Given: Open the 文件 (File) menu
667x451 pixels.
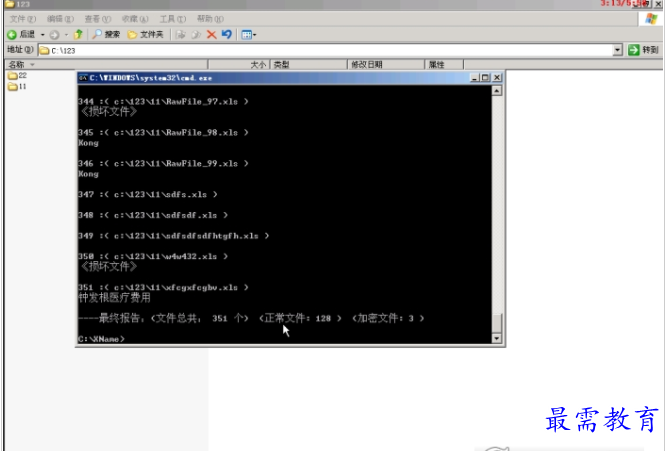Looking at the screenshot, I should (x=23, y=19).
